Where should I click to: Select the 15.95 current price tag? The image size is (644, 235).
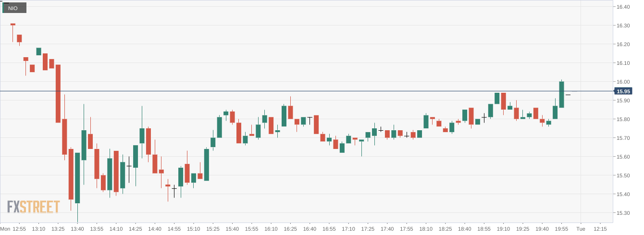point(623,91)
